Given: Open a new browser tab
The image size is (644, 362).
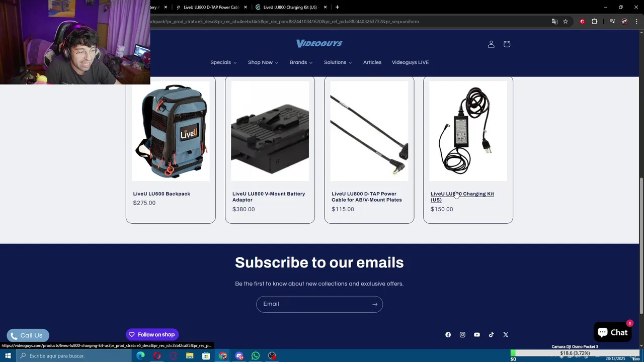Looking at the screenshot, I should [x=337, y=7].
